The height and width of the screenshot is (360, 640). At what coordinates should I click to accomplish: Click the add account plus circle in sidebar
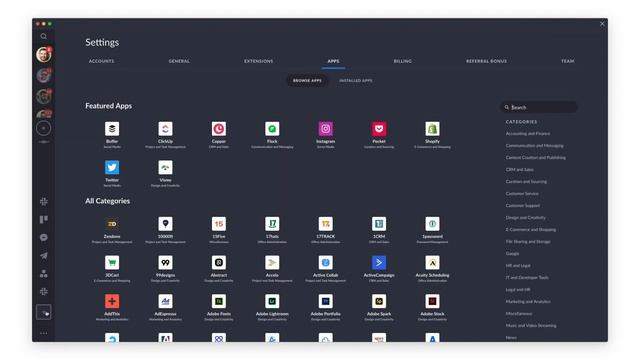pyautogui.click(x=44, y=128)
